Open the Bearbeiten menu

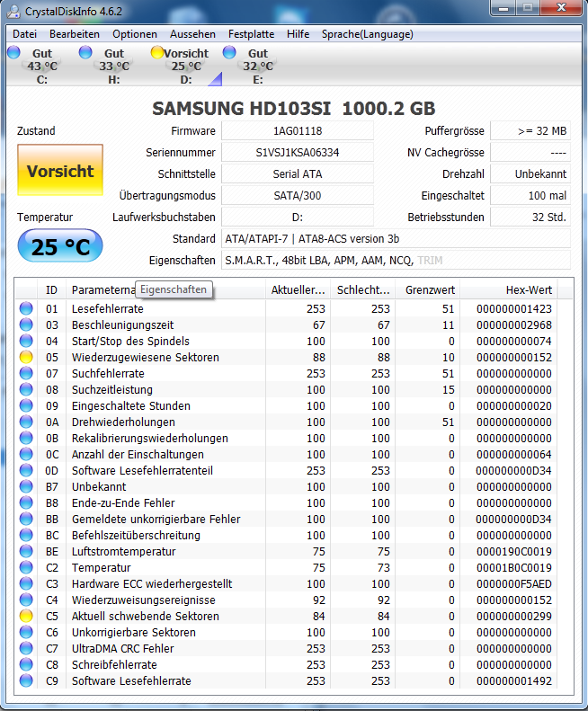tap(75, 34)
